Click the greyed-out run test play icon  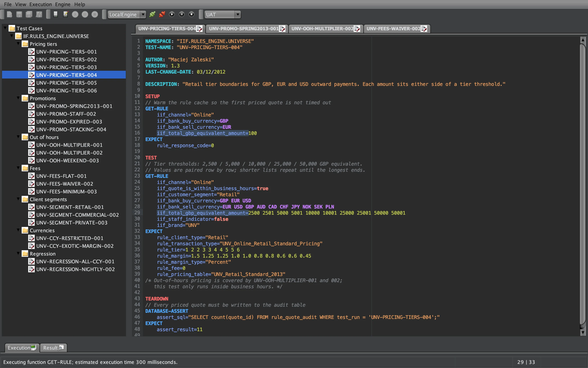(x=75, y=14)
